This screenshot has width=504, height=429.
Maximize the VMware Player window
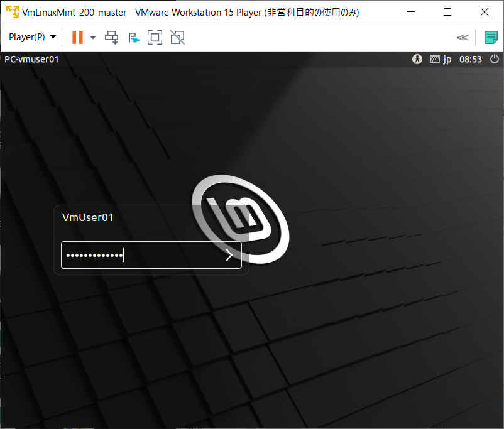tap(447, 12)
